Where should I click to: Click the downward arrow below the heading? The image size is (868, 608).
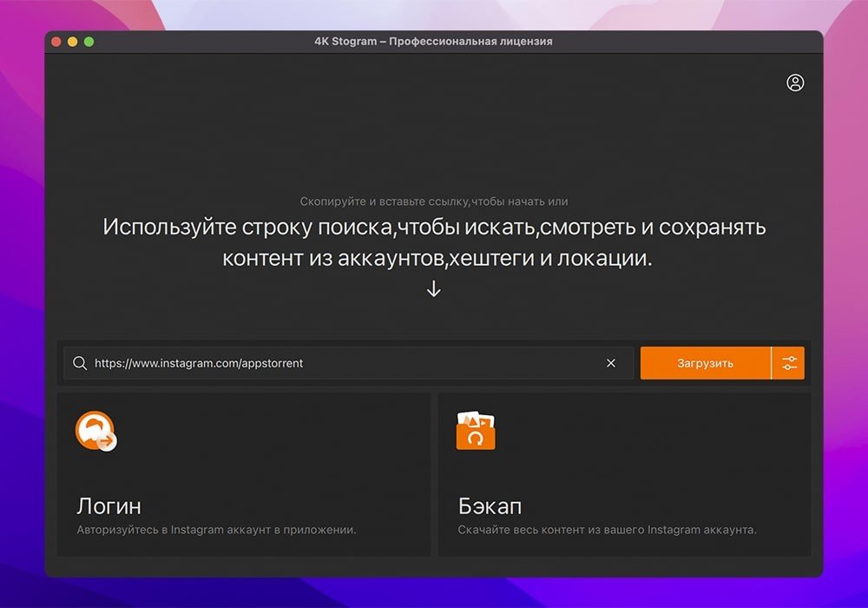[434, 289]
